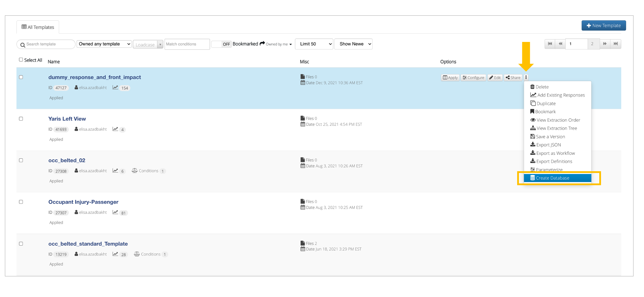Select the Yaris Left View checkbox
This screenshot has width=644, height=297.
point(21,119)
